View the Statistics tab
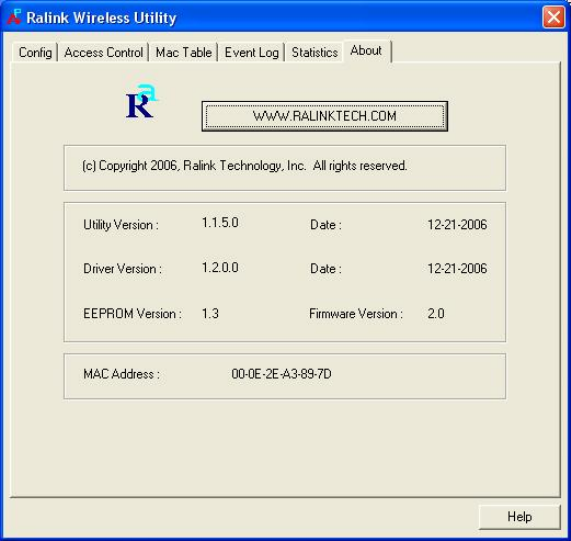The height and width of the screenshot is (541, 571). (315, 52)
